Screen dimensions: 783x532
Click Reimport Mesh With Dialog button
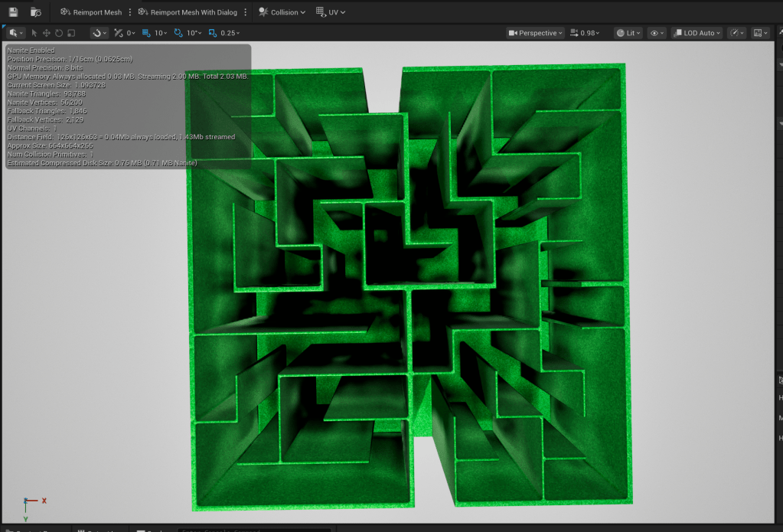(x=188, y=12)
